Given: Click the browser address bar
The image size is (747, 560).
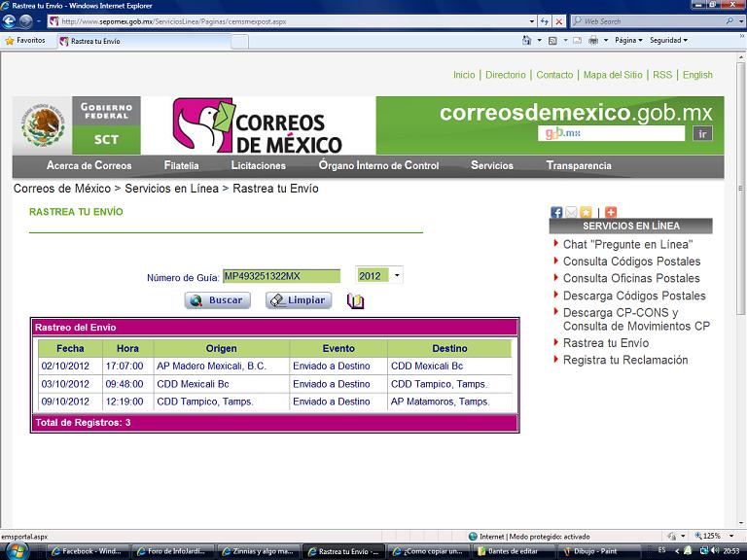Looking at the screenshot, I should (288, 21).
